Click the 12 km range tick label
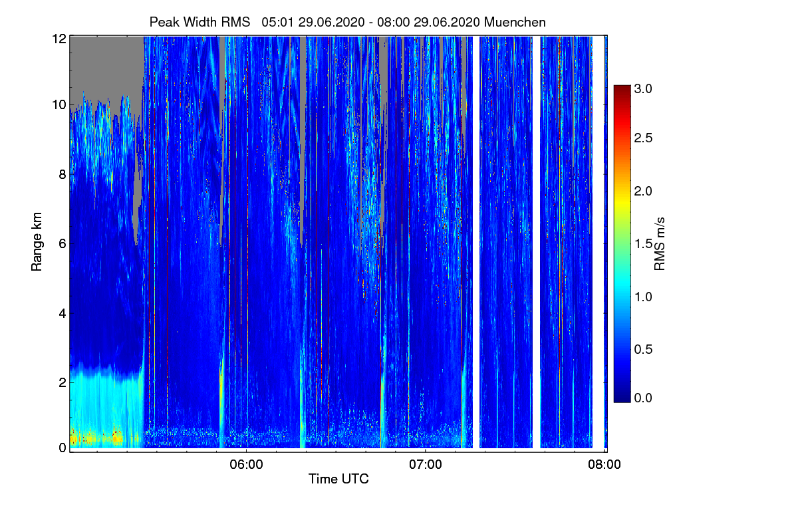The height and width of the screenshot is (532, 798). pyautogui.click(x=59, y=39)
